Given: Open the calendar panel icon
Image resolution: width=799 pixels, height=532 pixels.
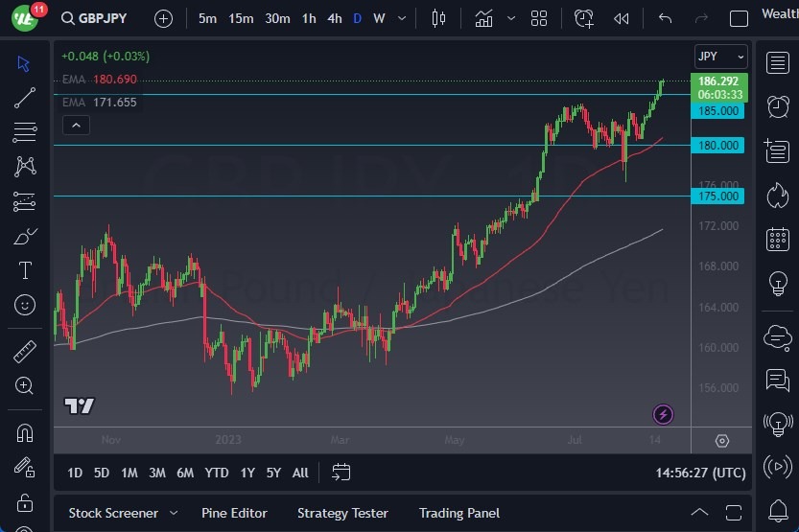Looking at the screenshot, I should pyautogui.click(x=777, y=240).
